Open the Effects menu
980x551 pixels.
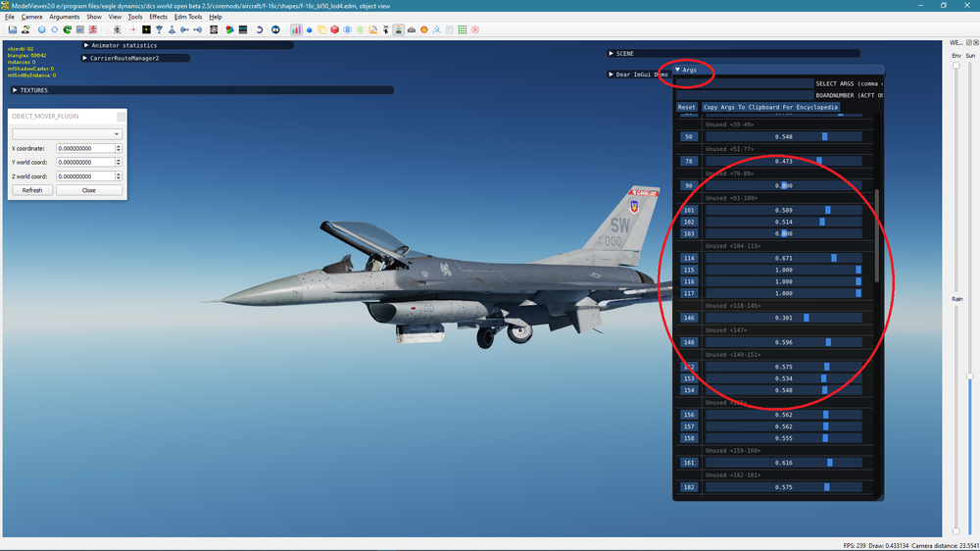pos(158,17)
